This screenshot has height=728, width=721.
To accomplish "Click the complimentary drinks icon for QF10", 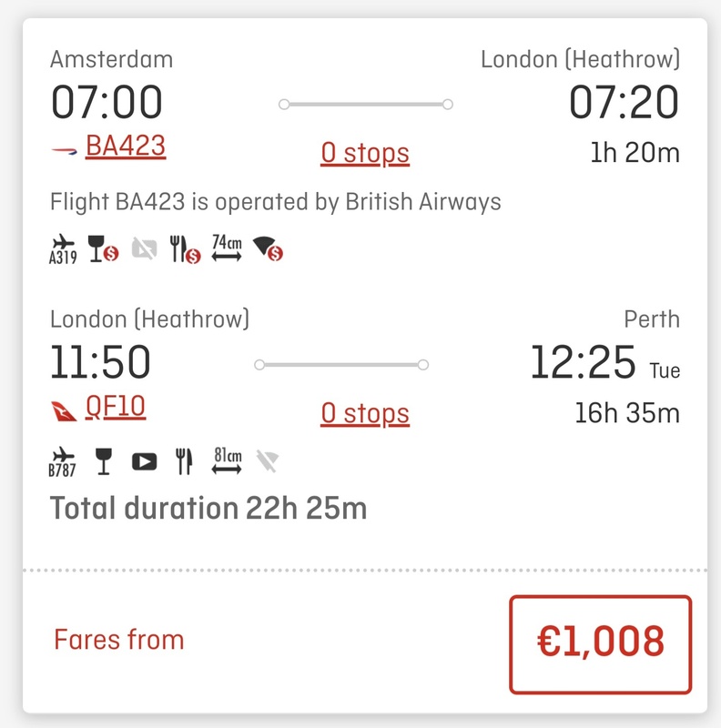I will pos(103,461).
